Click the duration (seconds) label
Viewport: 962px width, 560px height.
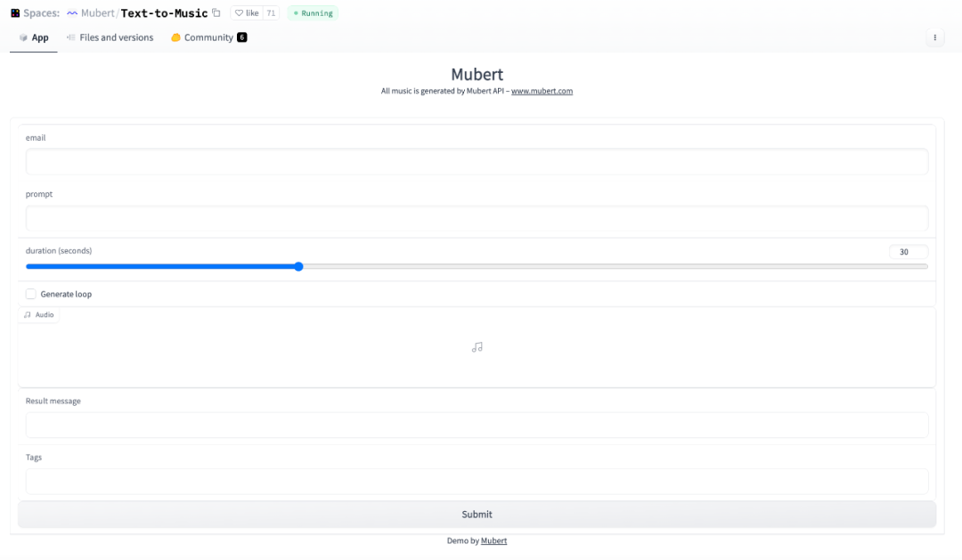point(59,250)
